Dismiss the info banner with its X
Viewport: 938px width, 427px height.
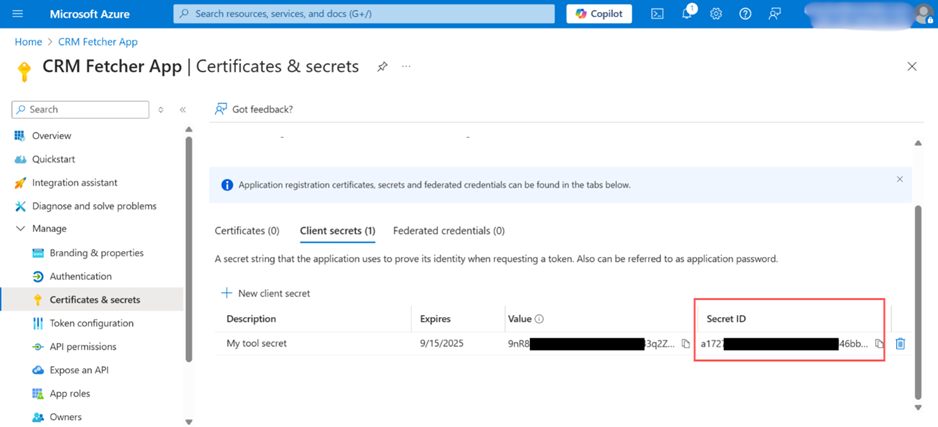click(x=900, y=179)
